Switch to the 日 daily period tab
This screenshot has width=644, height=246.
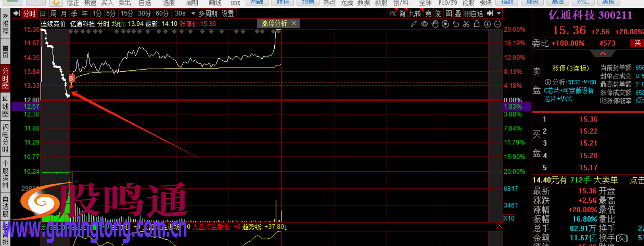[x=43, y=13]
